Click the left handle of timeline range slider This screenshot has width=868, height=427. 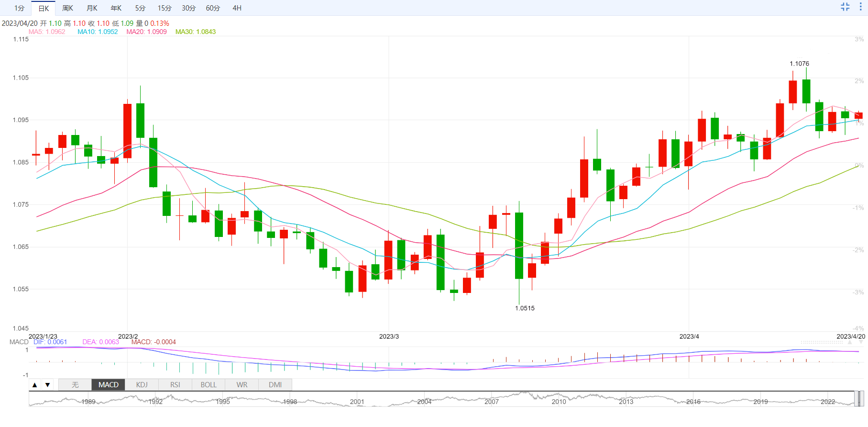coord(856,398)
